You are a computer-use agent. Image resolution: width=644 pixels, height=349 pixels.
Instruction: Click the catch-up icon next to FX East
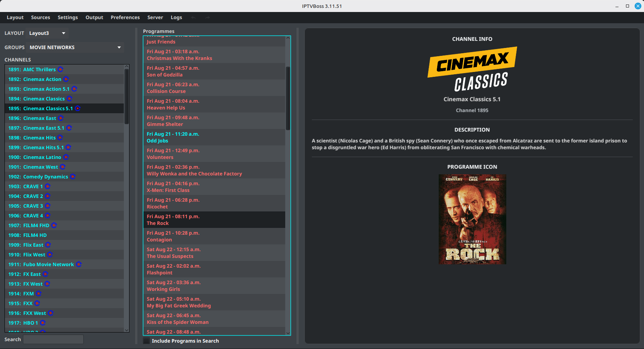(x=45, y=274)
